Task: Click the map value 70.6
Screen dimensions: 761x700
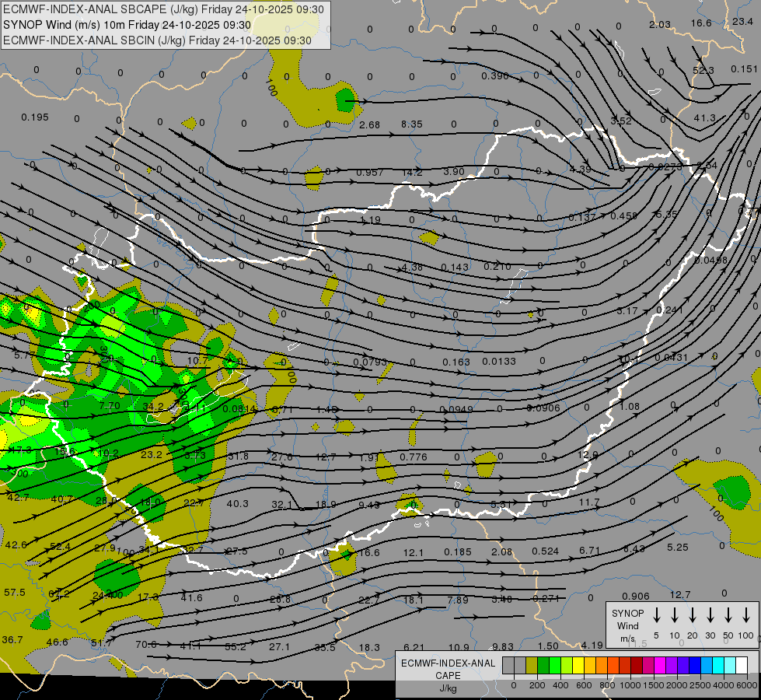Action: coord(146,645)
